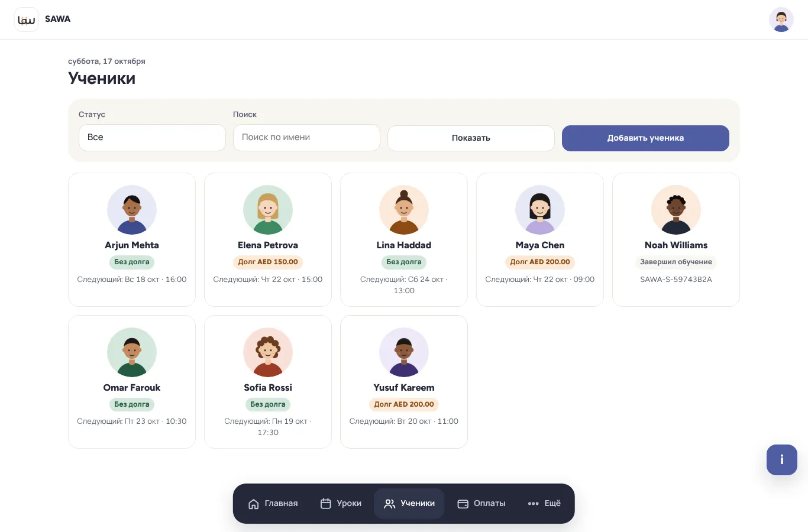Click the name Arjun Mehta
This screenshot has width=808, height=532.
(x=132, y=245)
